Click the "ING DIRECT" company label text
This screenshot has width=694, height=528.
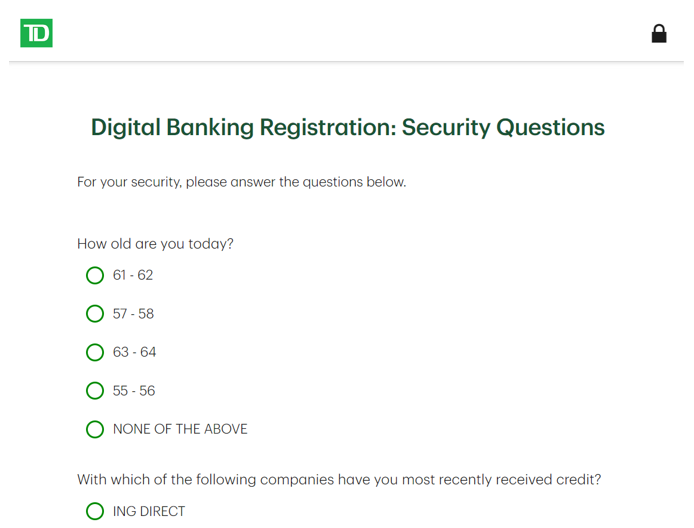(x=149, y=511)
